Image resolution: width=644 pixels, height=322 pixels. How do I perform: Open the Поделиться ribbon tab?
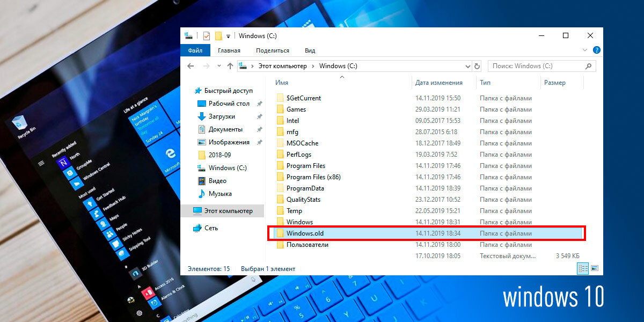click(x=273, y=50)
